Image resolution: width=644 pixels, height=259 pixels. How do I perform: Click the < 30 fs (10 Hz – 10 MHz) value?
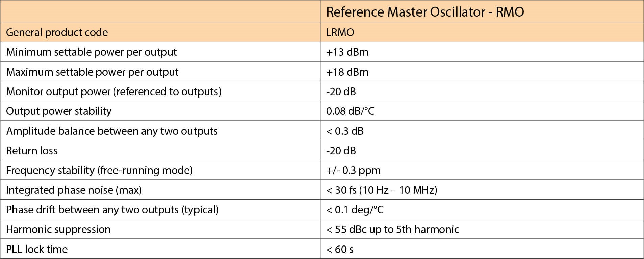coord(382,190)
